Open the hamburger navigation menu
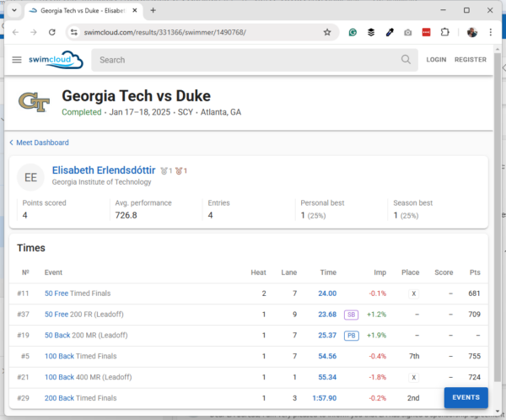506x420 pixels. point(17,60)
